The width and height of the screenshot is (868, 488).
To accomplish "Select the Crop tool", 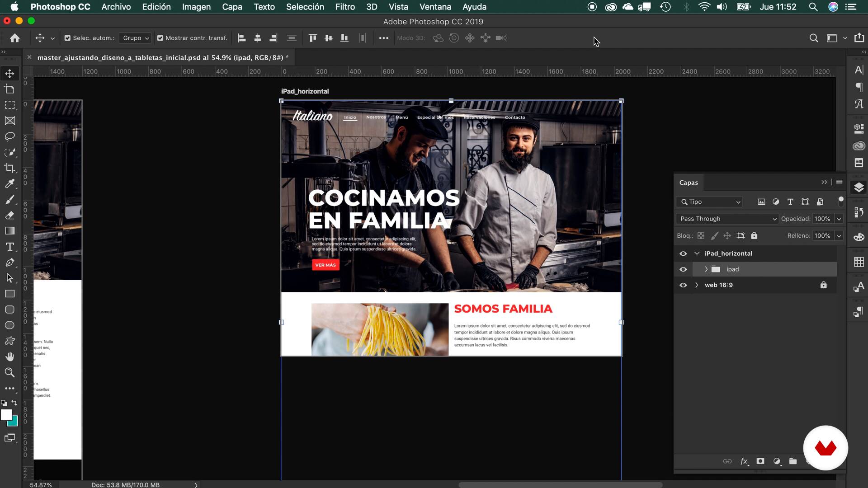I will point(9,168).
